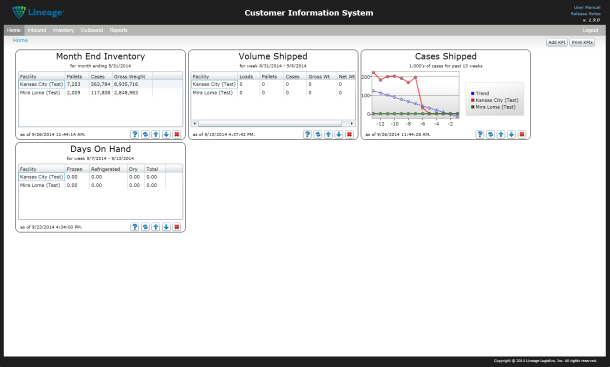
Task: Move Cases Shipped panel up
Action: [501, 134]
